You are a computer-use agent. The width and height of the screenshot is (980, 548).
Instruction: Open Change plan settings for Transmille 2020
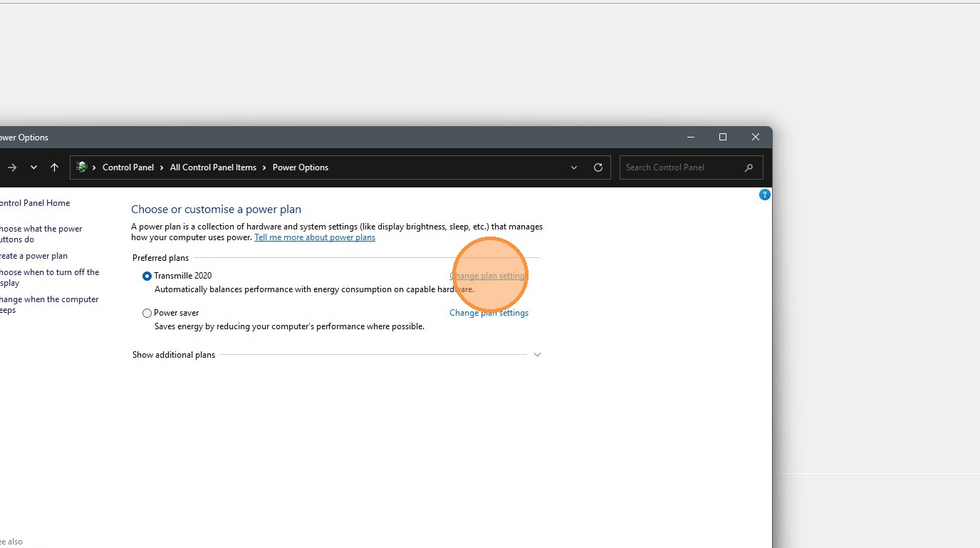pyautogui.click(x=489, y=276)
